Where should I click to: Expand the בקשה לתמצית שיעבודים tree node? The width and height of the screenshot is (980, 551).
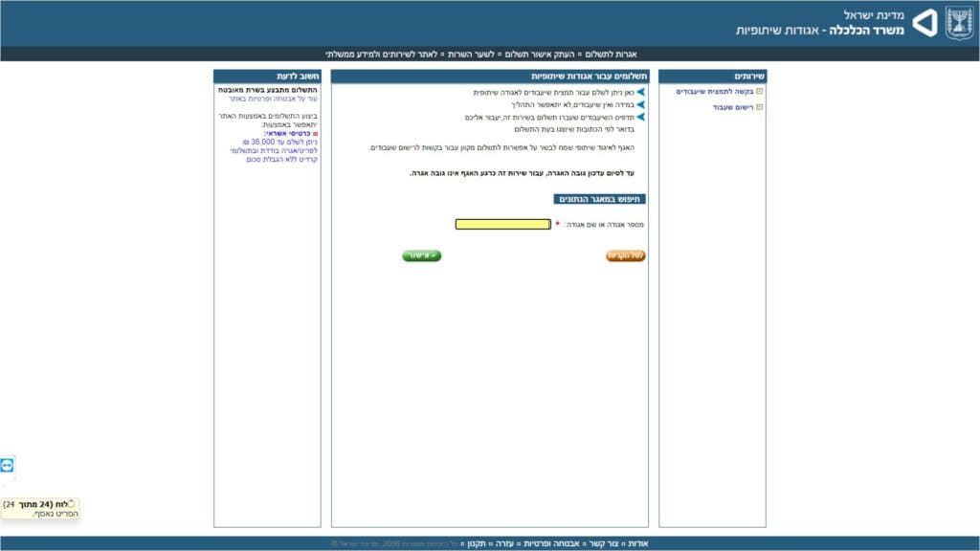[759, 92]
